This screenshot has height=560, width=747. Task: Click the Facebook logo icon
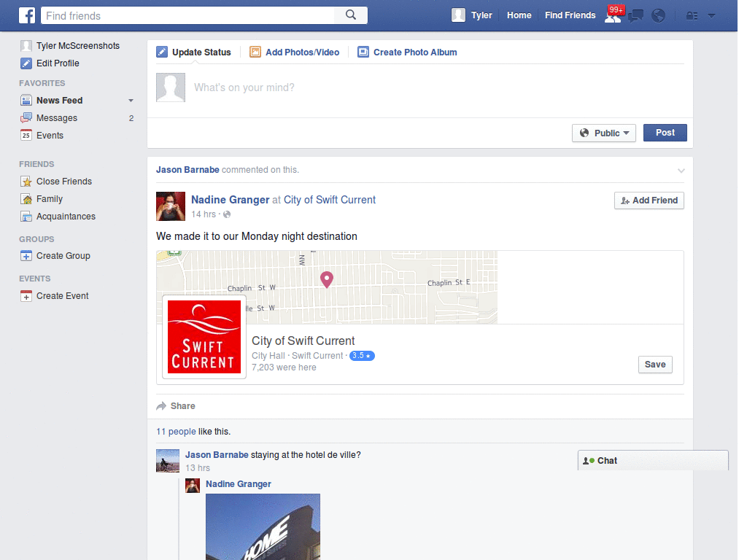coord(27,15)
